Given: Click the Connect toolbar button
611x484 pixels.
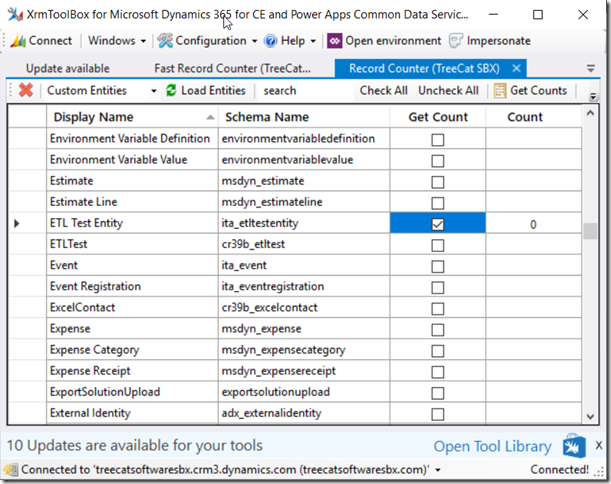Looking at the screenshot, I should [41, 41].
